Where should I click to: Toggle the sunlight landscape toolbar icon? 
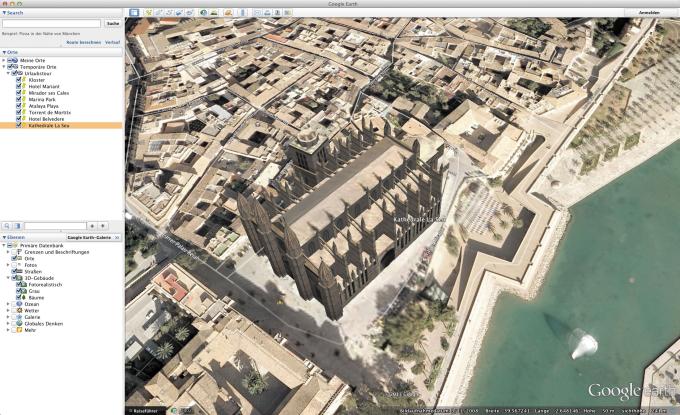[x=214, y=13]
